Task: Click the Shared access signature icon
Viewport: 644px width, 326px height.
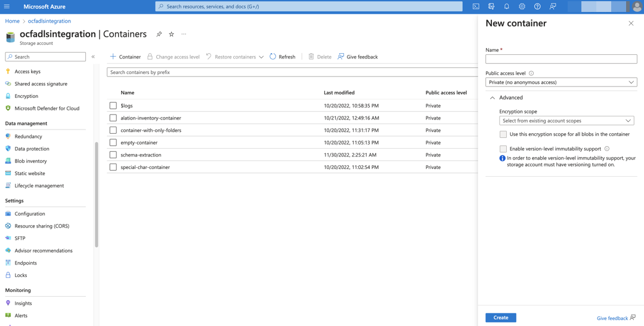Action: (x=8, y=84)
